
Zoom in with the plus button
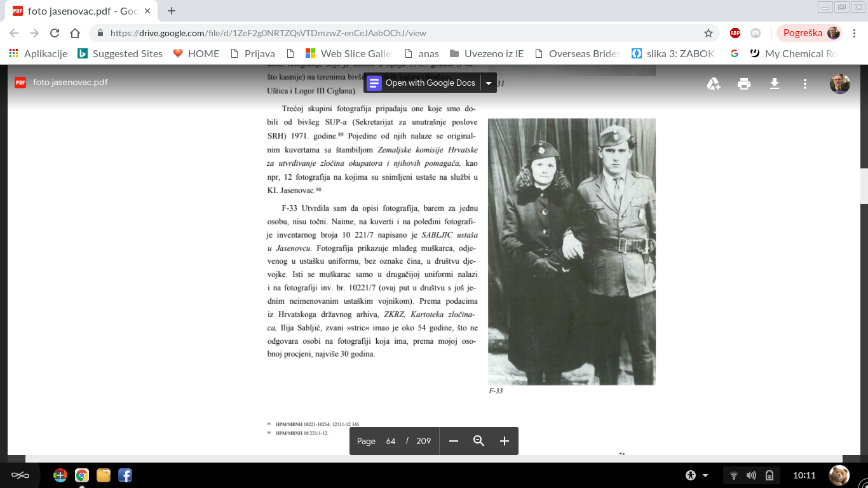coord(505,441)
